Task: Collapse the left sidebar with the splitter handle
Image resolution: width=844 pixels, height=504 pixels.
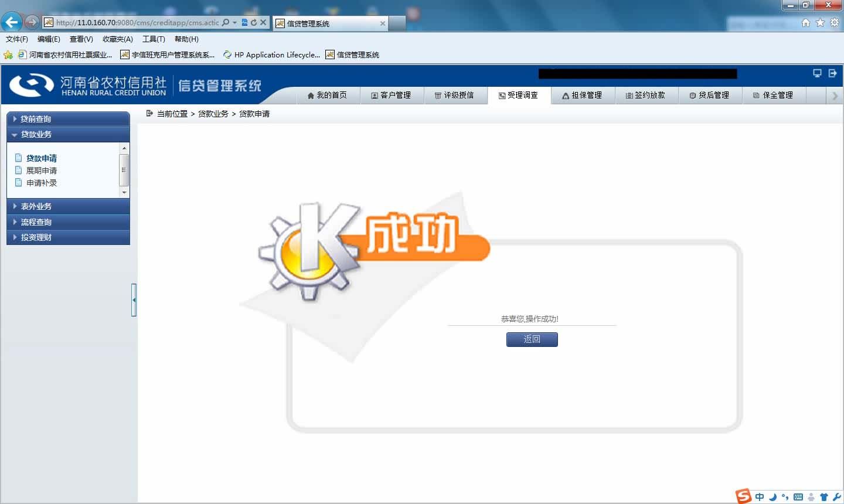Action: coord(134,300)
